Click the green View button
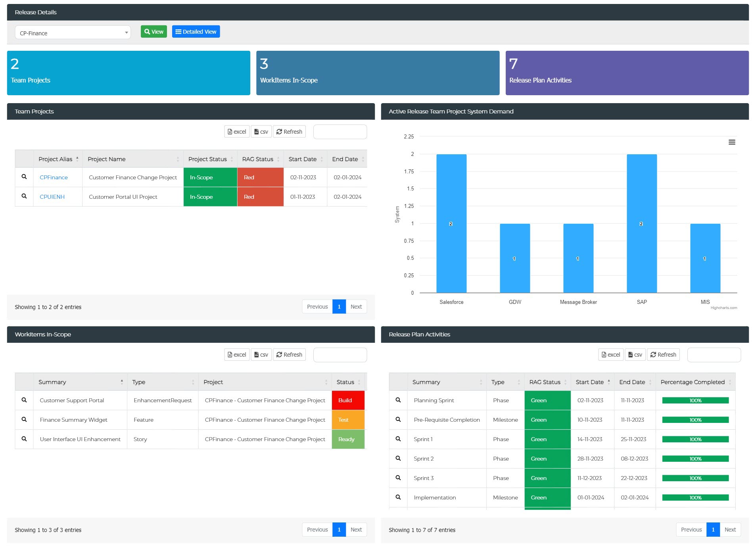Viewport: 756px width, 553px height. pyautogui.click(x=154, y=32)
